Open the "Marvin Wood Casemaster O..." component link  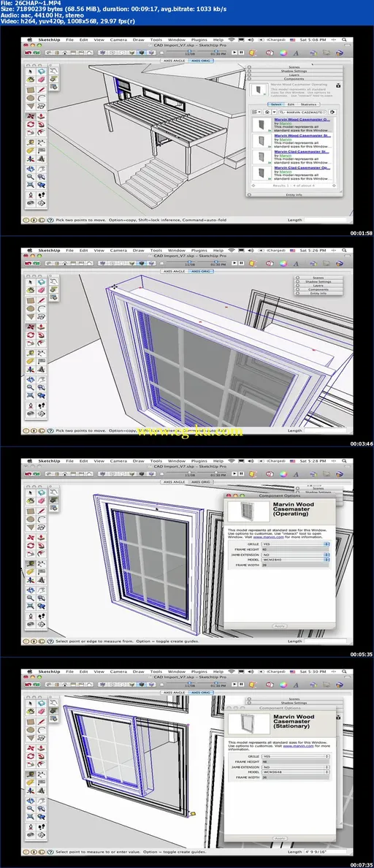(302, 120)
